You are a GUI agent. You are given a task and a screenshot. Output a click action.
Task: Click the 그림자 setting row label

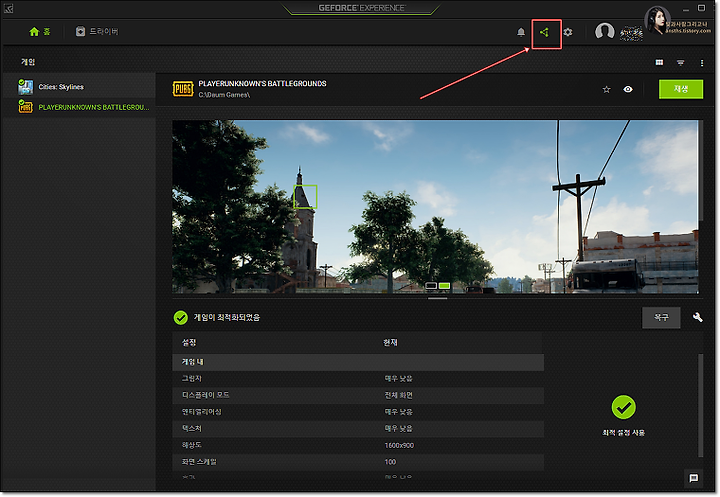pyautogui.click(x=191, y=378)
